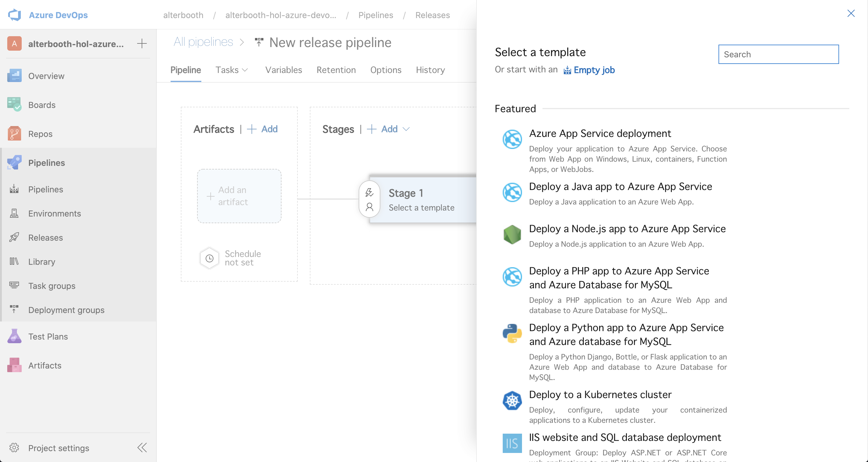Close the Select a template panel
The image size is (868, 462).
click(x=851, y=14)
